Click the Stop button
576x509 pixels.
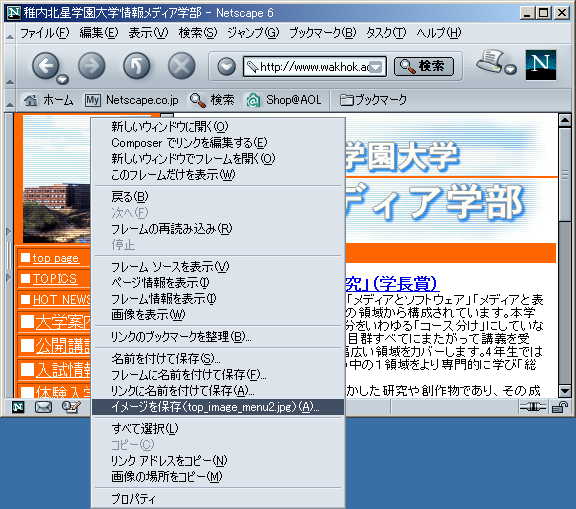point(181,66)
